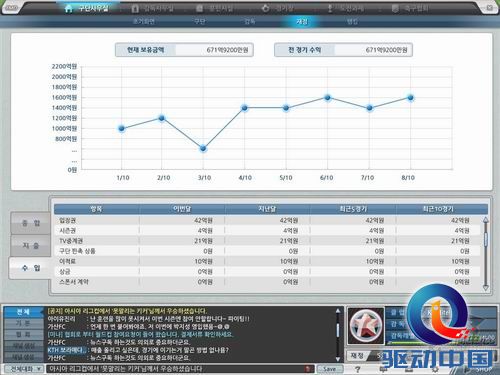Screen dimensions: 500x375
Task: Focus the chat message input field
Action: click(x=180, y=369)
